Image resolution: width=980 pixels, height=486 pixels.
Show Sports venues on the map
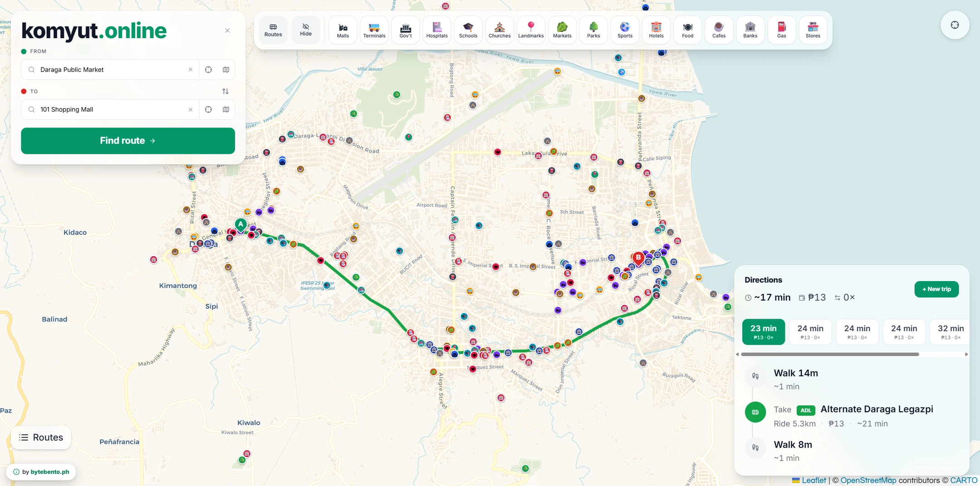coord(625,30)
